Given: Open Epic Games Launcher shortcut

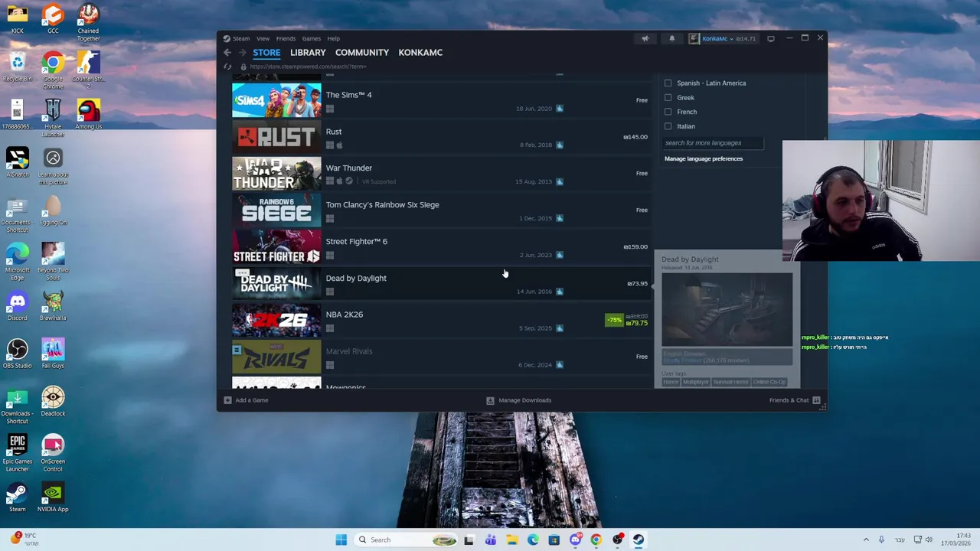Looking at the screenshot, I should pos(17,452).
